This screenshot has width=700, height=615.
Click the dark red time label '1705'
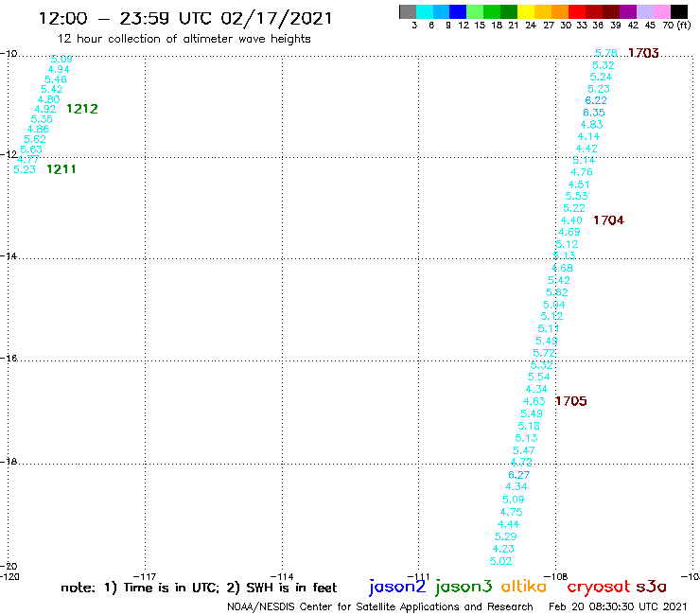point(571,401)
